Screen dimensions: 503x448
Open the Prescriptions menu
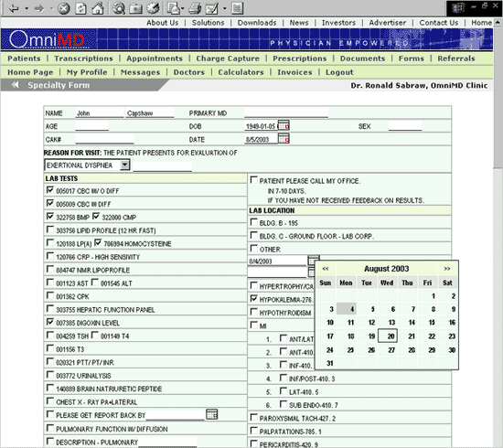click(x=300, y=59)
